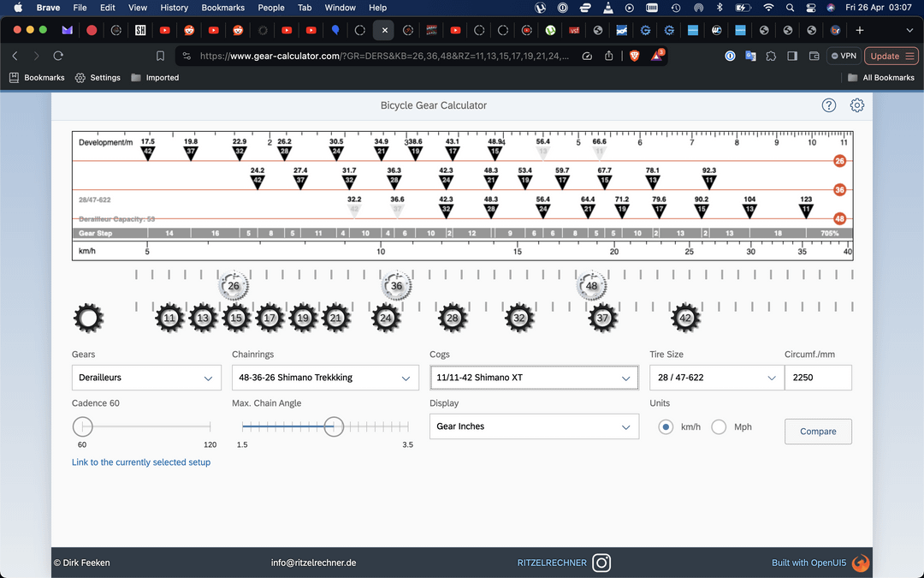Select the 28-tooth cog sprocket
The width and height of the screenshot is (924, 578).
[x=453, y=318]
